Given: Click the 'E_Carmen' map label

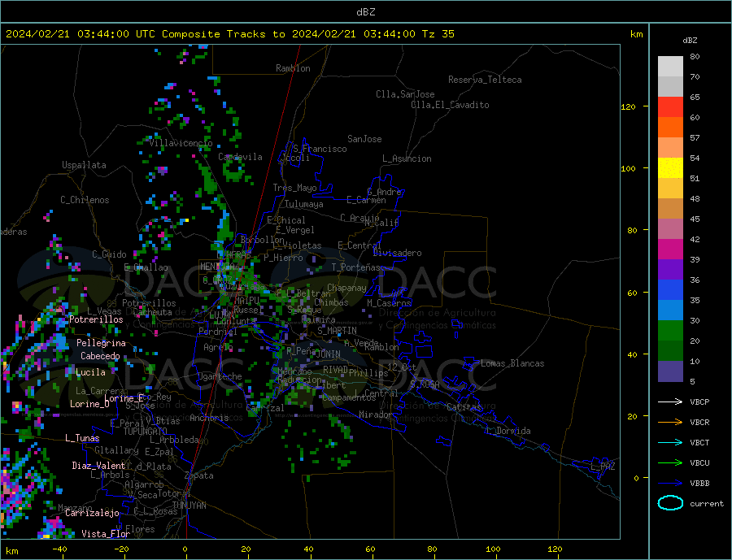Looking at the screenshot, I should click(x=366, y=201).
